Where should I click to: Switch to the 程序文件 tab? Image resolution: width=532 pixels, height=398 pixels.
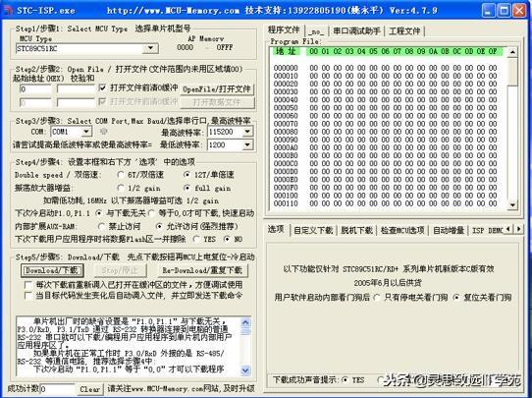(284, 30)
